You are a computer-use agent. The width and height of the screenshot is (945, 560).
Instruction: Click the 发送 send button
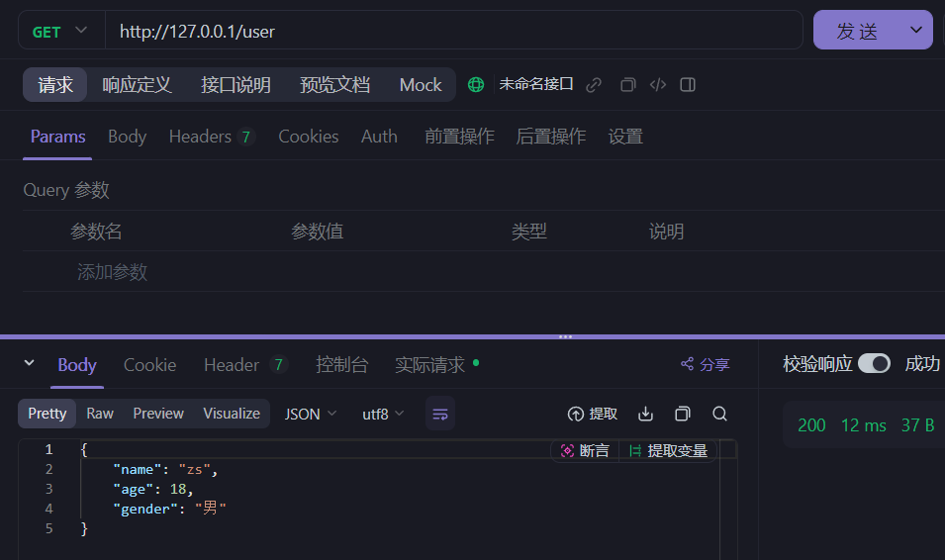pyautogui.click(x=858, y=30)
